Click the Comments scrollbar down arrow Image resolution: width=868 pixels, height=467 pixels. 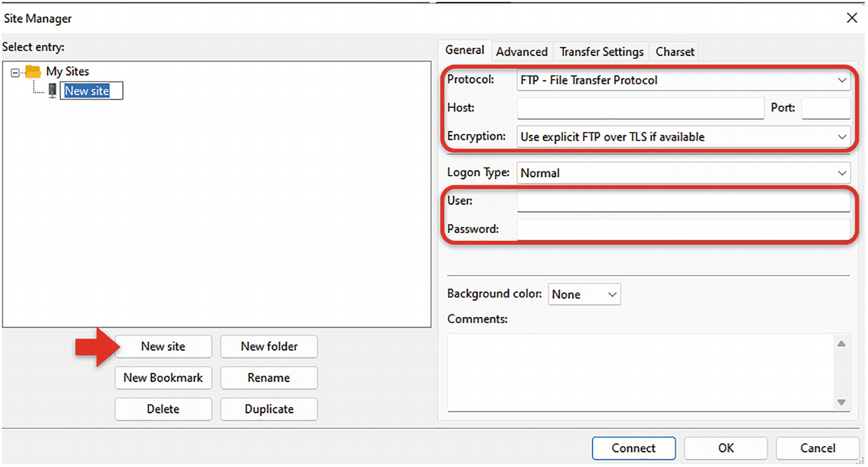click(841, 402)
